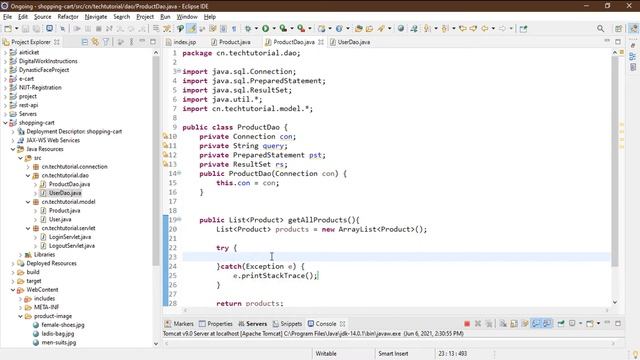Open the Servers view tab
This screenshot has height=360, width=640.
[253, 324]
